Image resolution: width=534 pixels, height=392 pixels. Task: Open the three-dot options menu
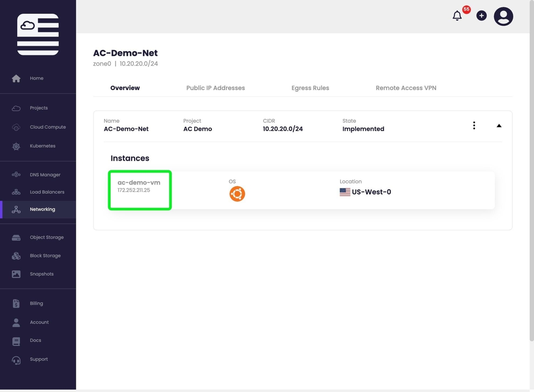(x=474, y=125)
